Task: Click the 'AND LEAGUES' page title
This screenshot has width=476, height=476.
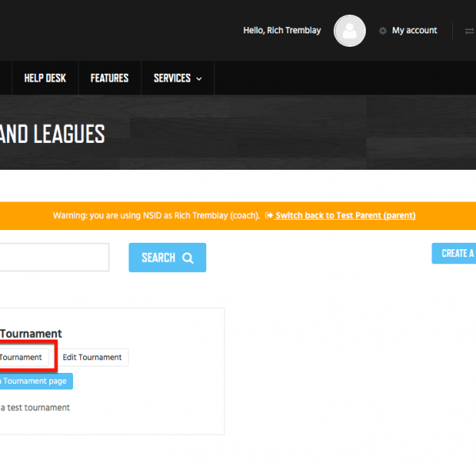Action: coord(52,134)
